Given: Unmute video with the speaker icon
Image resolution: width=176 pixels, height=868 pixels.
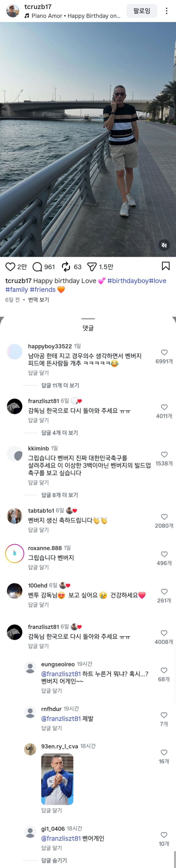Looking at the screenshot, I should click(x=164, y=245).
